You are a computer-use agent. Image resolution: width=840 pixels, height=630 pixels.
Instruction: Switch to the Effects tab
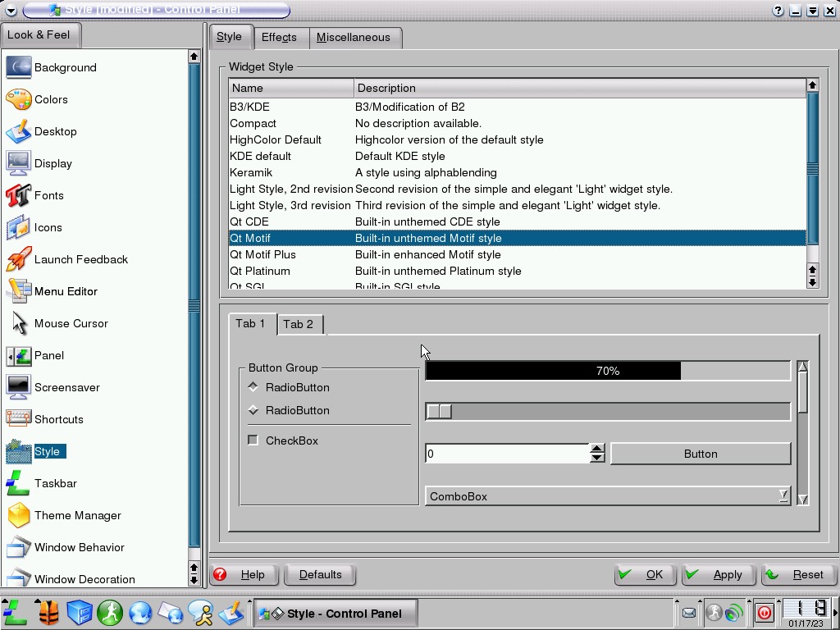[x=279, y=38]
